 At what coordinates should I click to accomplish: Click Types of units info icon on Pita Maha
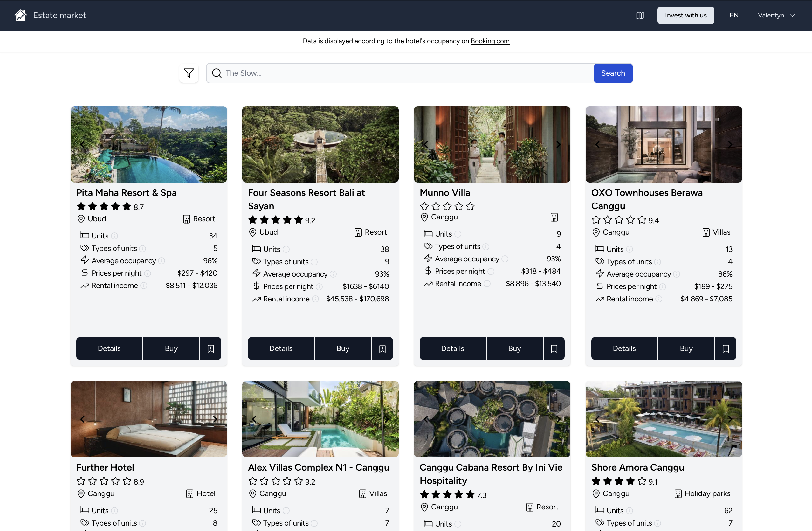click(143, 248)
